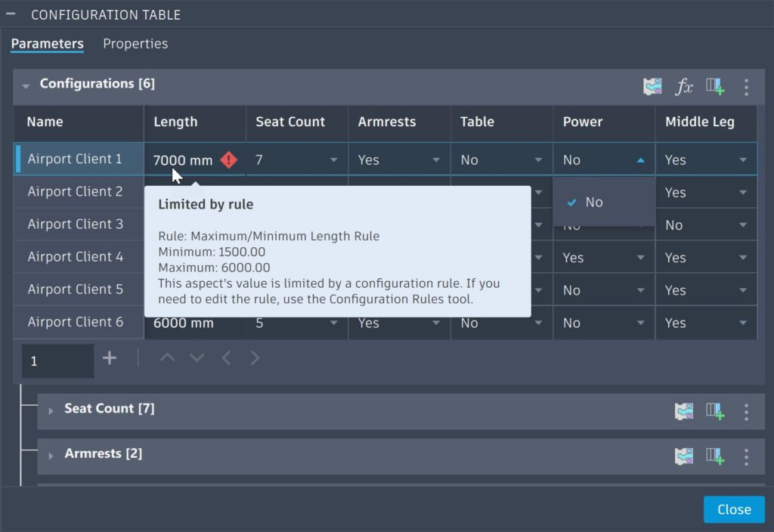Open Middle Leg dropdown for Airport Client 4

coord(705,257)
